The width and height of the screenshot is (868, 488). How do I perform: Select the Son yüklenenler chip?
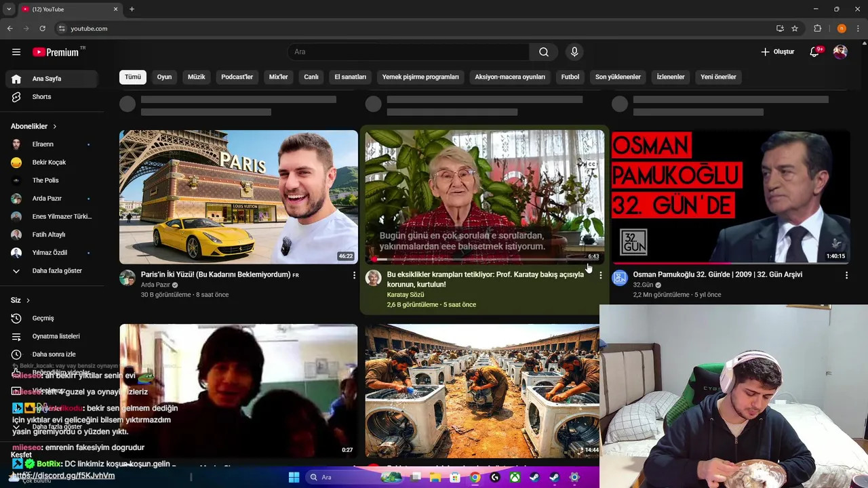pos(618,77)
